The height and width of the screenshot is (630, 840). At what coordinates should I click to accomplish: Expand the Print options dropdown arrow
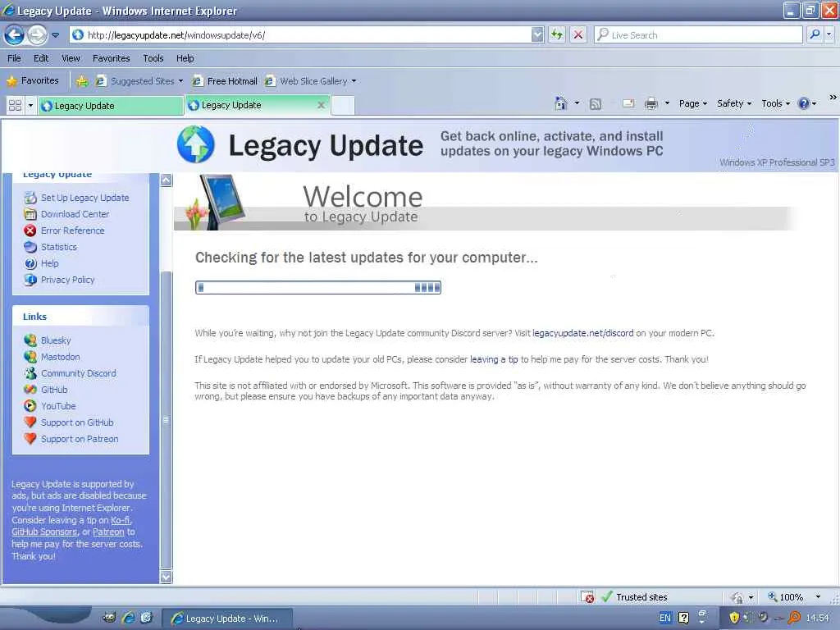point(667,103)
